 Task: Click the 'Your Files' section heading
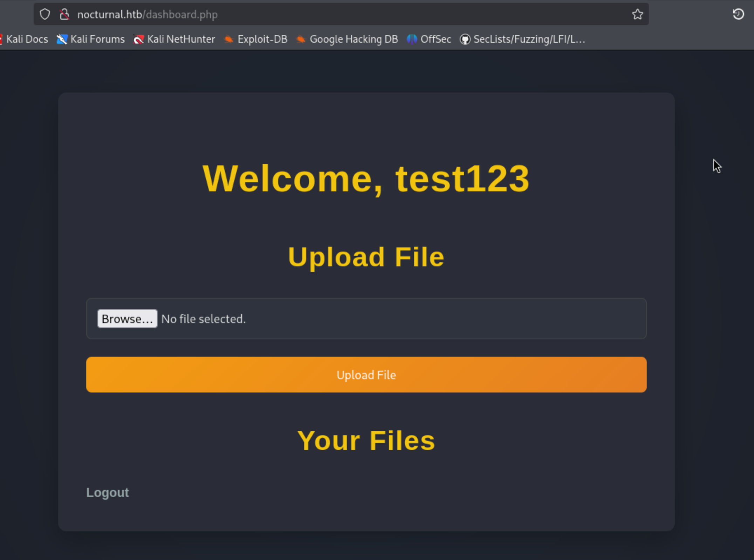[366, 441]
